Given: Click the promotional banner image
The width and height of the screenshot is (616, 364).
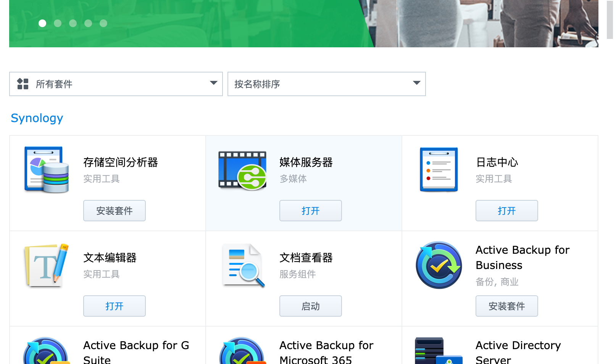Looking at the screenshot, I should tap(304, 24).
